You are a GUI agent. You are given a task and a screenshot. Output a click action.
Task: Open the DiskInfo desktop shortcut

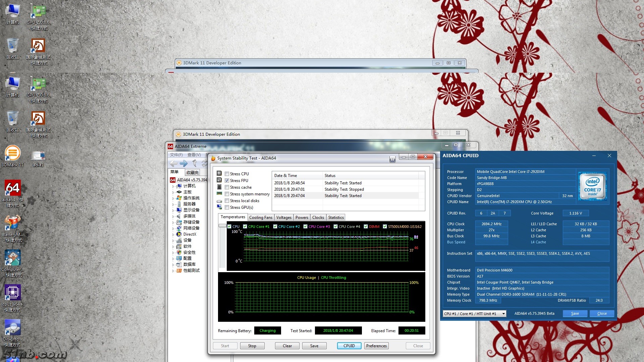coord(13,333)
